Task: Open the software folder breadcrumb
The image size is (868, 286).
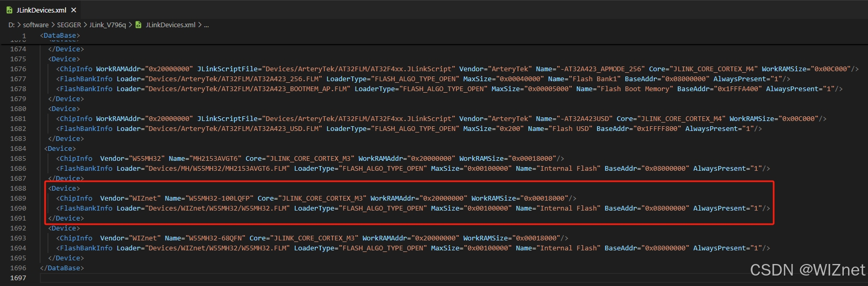Action: click(x=36, y=25)
